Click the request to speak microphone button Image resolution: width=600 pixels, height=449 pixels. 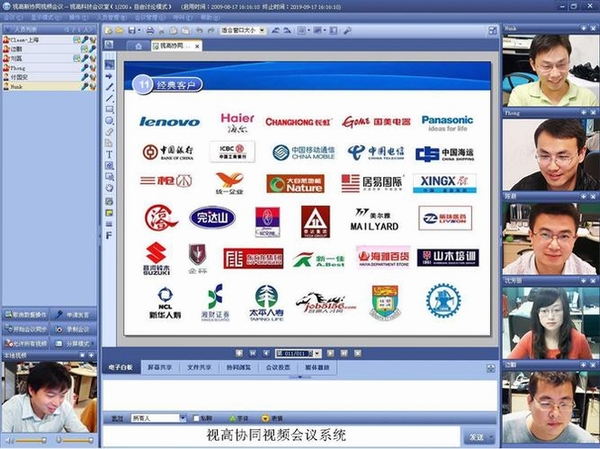(x=73, y=315)
